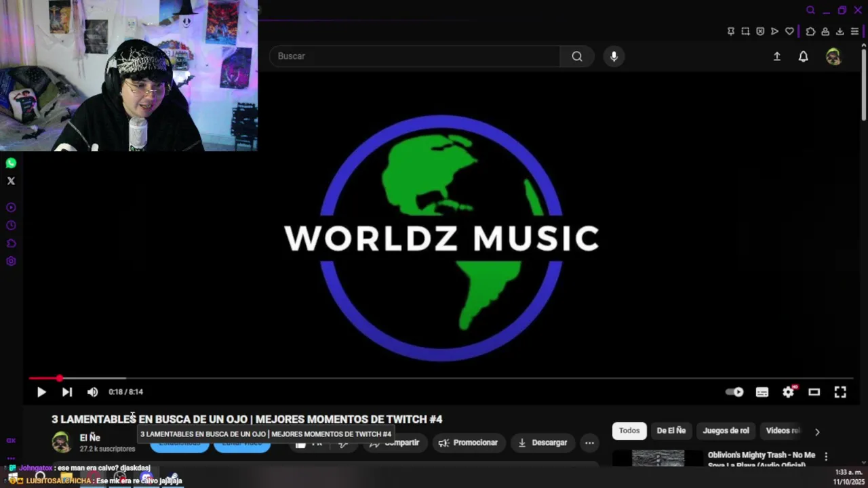
Task: Open the browser downloads icon
Action: point(840,31)
